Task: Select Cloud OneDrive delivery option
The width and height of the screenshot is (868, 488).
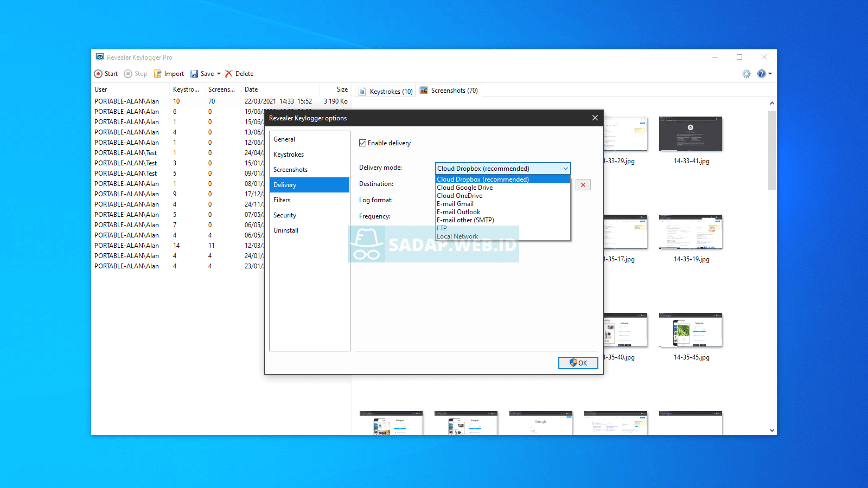Action: click(503, 196)
